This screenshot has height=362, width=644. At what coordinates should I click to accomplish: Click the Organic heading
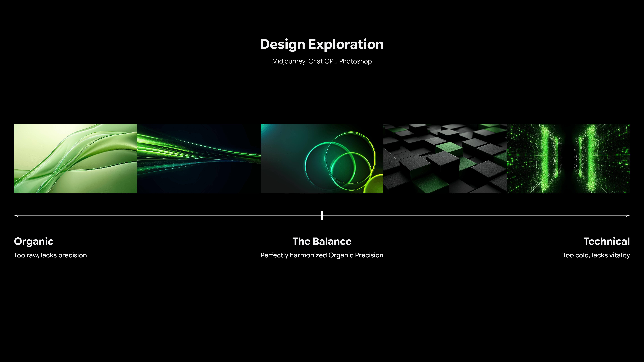pyautogui.click(x=34, y=241)
